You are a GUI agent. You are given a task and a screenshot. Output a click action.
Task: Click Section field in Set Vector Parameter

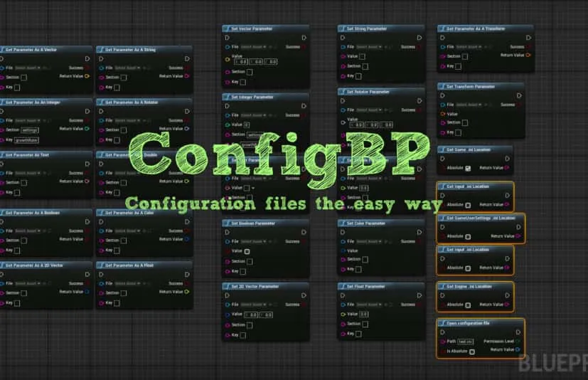pyautogui.click(x=250, y=72)
